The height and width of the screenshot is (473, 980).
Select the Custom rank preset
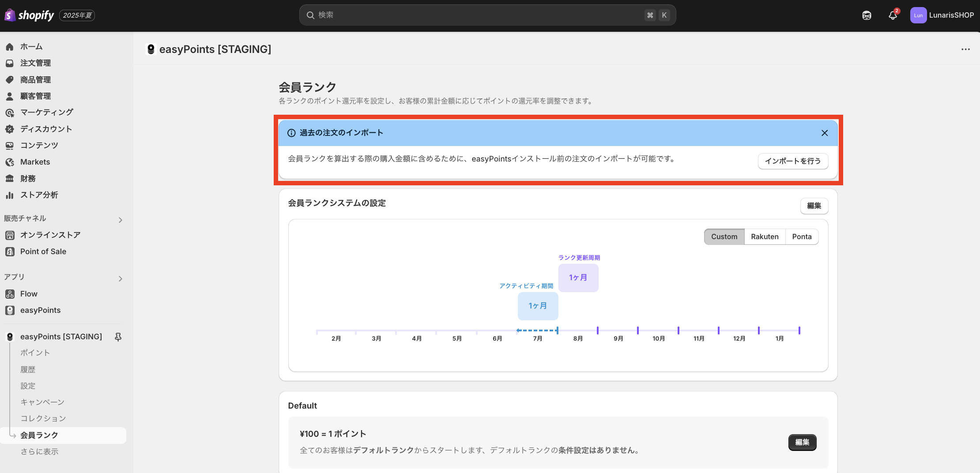click(x=724, y=236)
